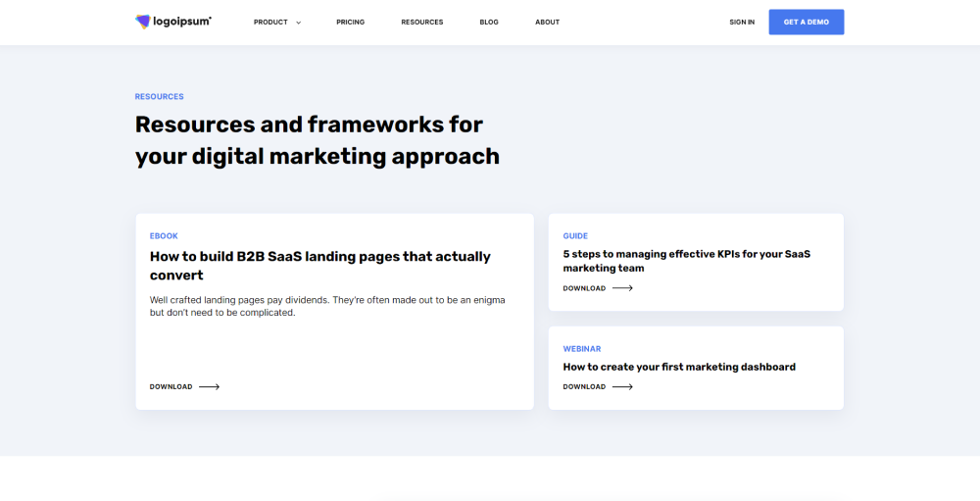Select the WEBINAR category label
Viewport: 980px width, 501px height.
(x=582, y=349)
